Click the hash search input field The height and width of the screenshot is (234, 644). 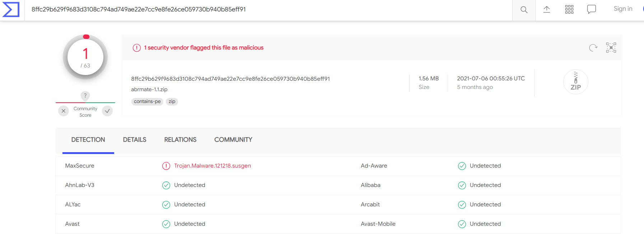(251, 10)
